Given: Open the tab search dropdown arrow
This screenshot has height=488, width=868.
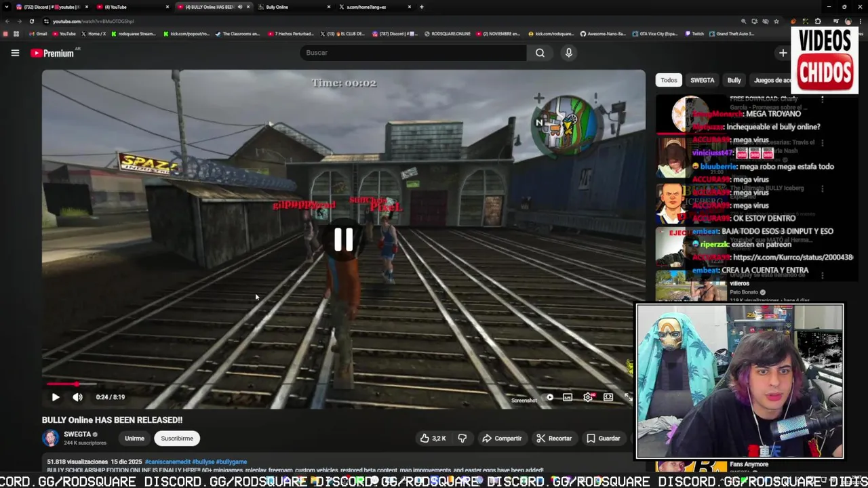Looking at the screenshot, I should [x=5, y=7].
